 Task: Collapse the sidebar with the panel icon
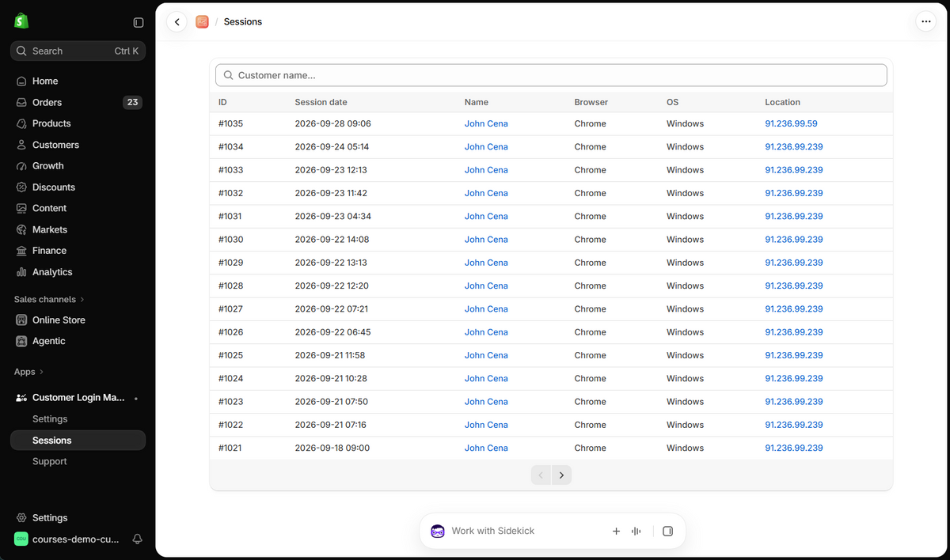(139, 23)
